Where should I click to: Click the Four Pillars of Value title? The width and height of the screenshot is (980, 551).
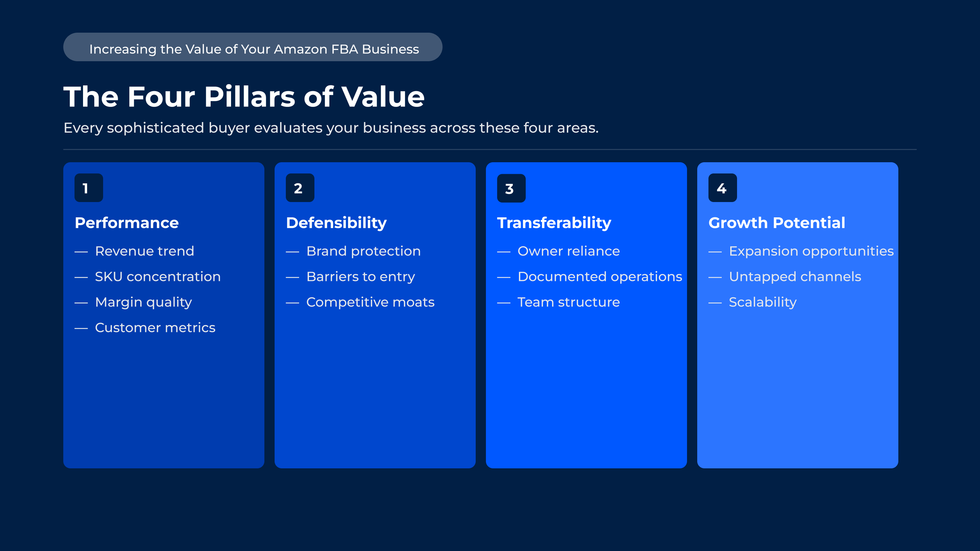[244, 97]
